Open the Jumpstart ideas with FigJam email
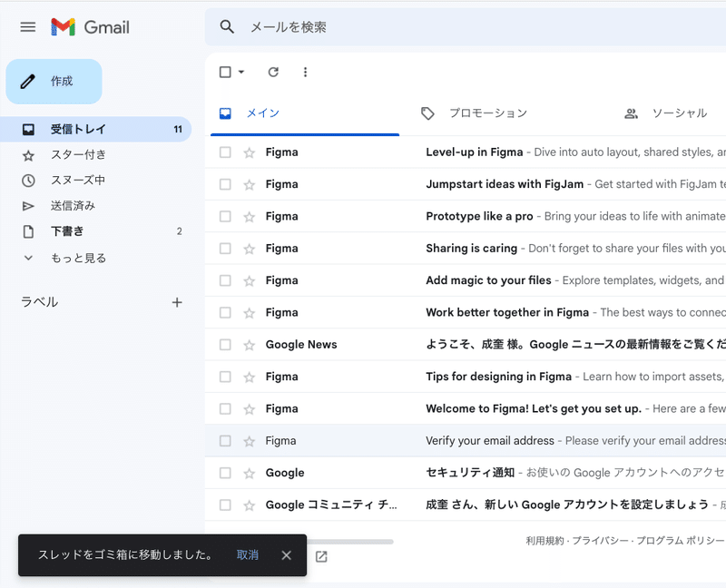The width and height of the screenshot is (726, 588). point(466,184)
